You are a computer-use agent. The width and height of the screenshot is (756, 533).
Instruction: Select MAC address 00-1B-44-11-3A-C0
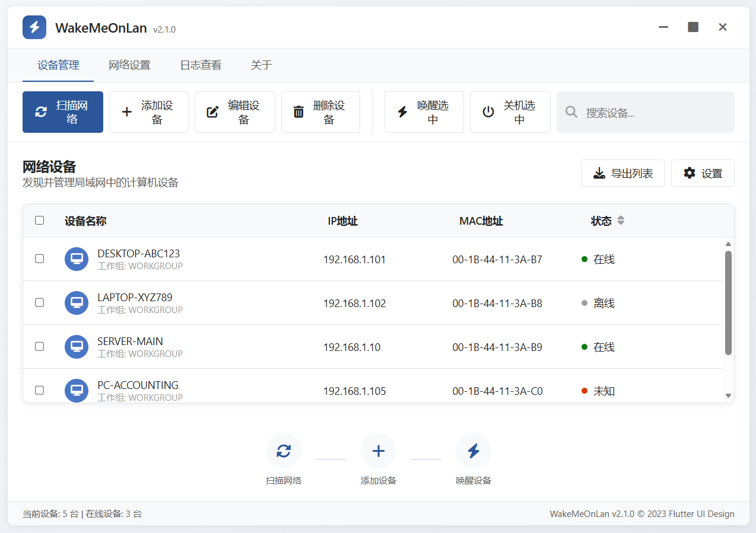pos(497,391)
